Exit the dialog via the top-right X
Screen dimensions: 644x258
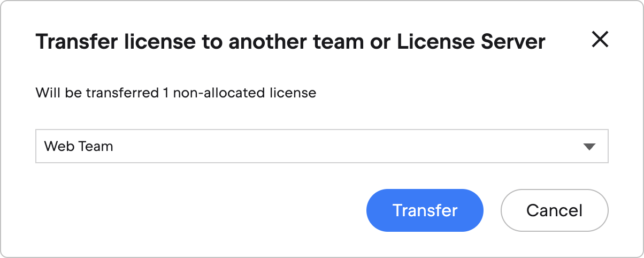(x=600, y=39)
